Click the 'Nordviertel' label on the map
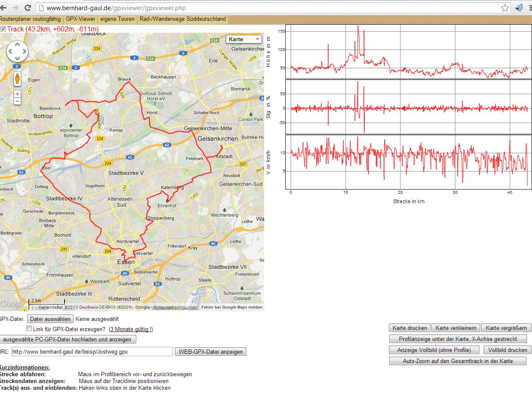Screen dimensions: 532x397 click(x=127, y=241)
